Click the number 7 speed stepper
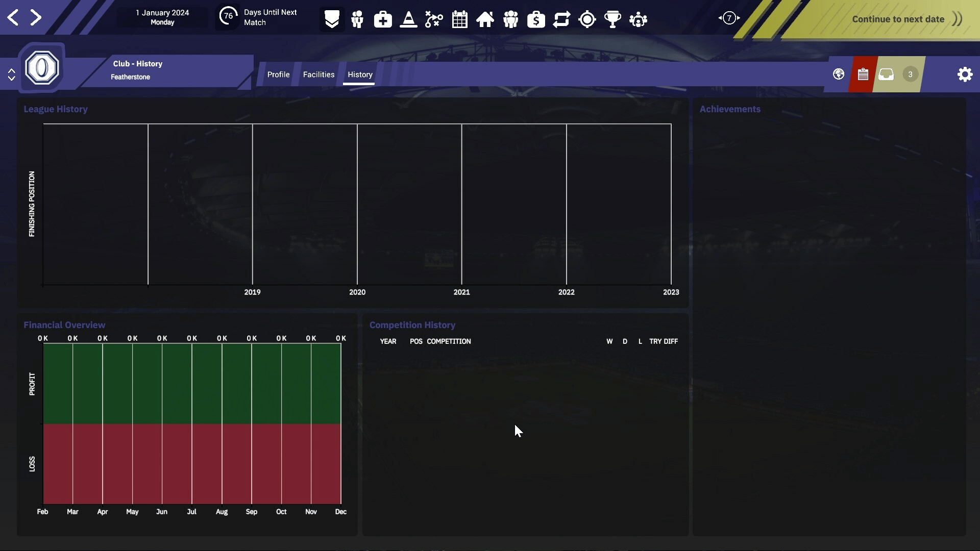 click(x=729, y=18)
